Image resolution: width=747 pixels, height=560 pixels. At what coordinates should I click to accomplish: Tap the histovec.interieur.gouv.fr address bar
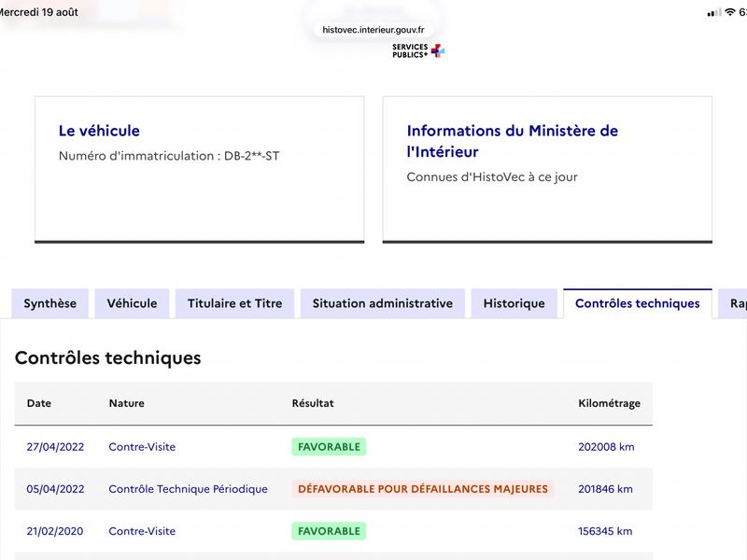(x=373, y=30)
